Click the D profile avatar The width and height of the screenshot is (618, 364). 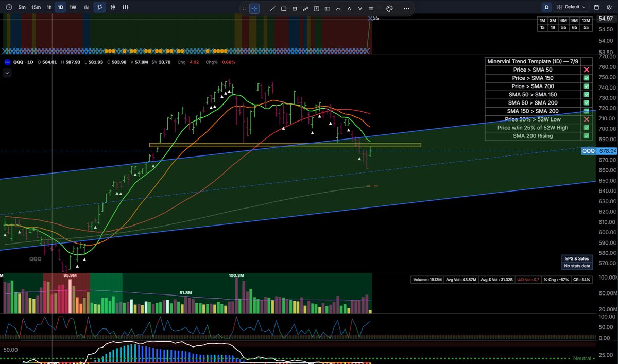546,7
